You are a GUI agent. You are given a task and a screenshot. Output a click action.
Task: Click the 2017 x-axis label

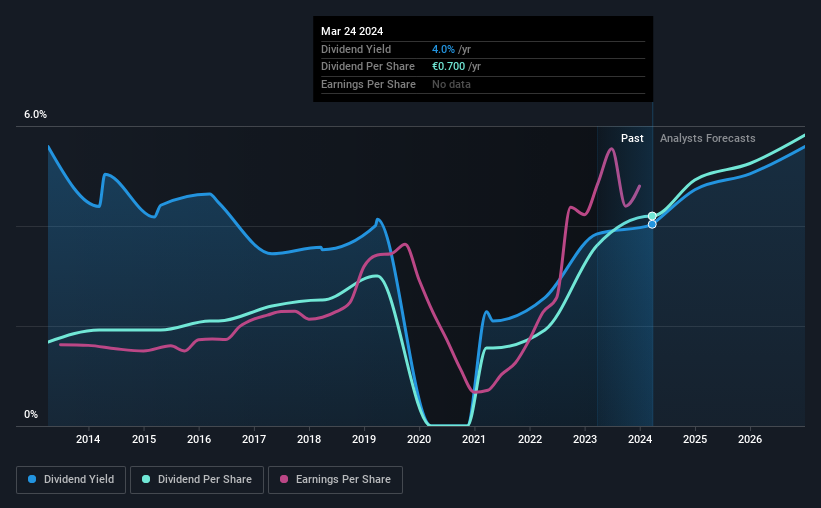click(x=254, y=439)
